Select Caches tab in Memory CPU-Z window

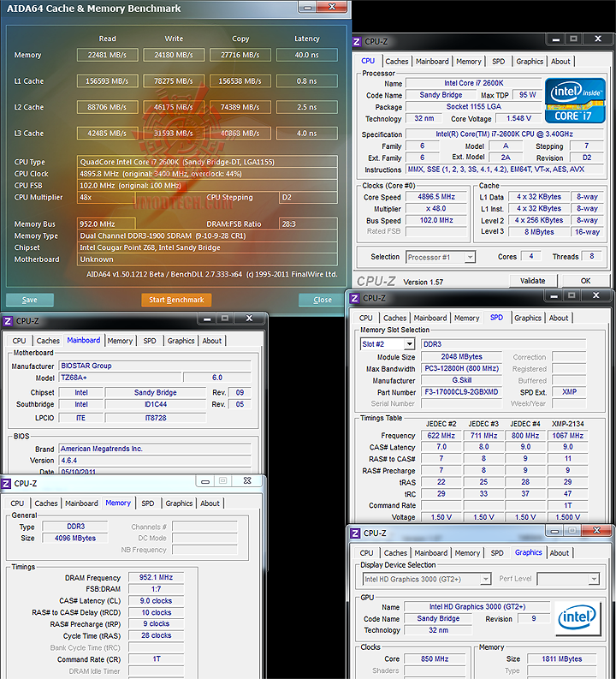point(46,503)
